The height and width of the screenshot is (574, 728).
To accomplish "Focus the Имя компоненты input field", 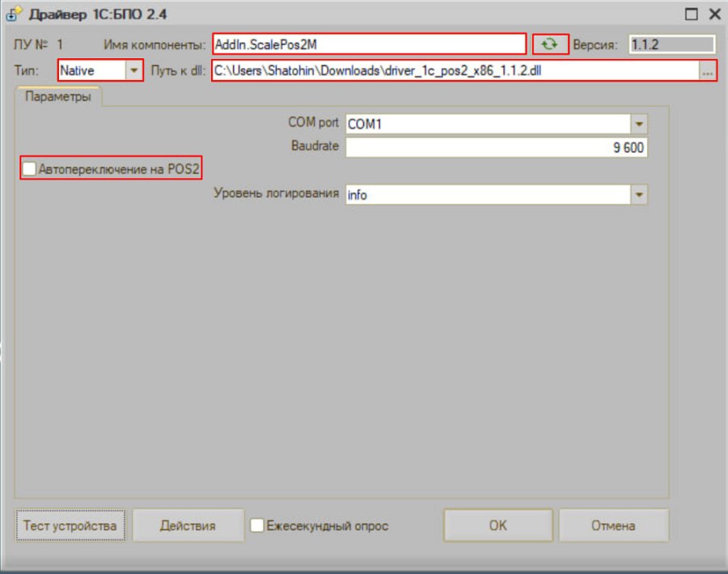I will (x=370, y=44).
